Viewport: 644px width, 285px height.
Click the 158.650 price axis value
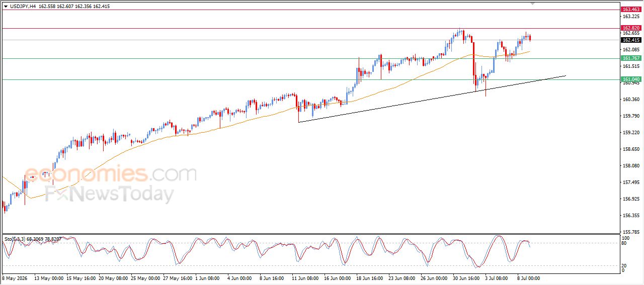[631, 149]
